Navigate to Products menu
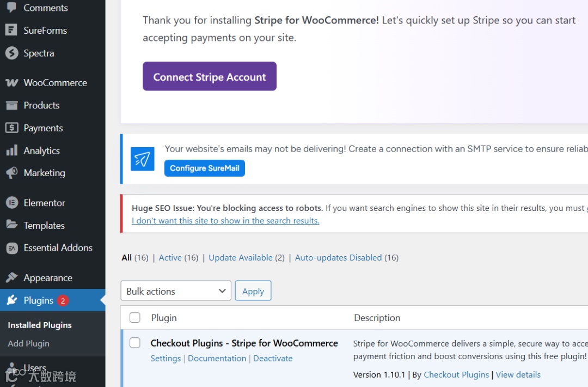 [41, 106]
